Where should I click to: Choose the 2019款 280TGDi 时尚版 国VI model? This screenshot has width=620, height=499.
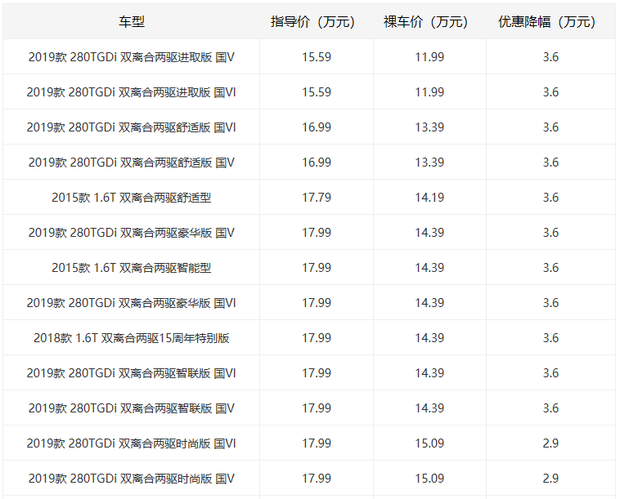[131, 443]
